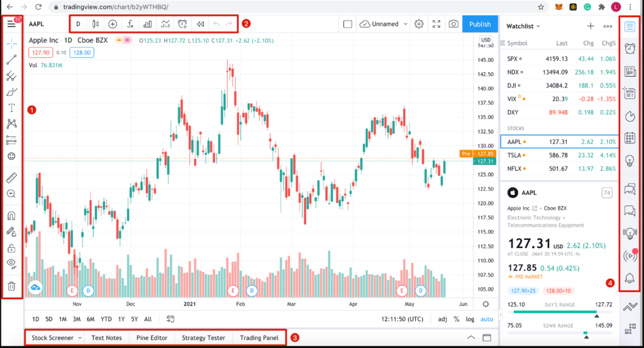This screenshot has height=348, width=644.
Task: Open the watchlist three-dots menu
Action: [x=608, y=26]
